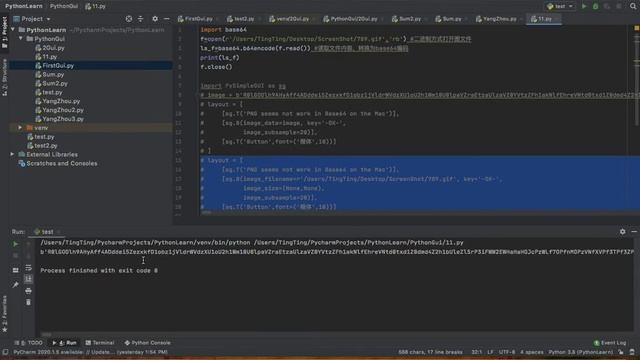640x360 pixels.
Task: Click Python 3.8 interpreter in status bar
Action: coord(580,352)
